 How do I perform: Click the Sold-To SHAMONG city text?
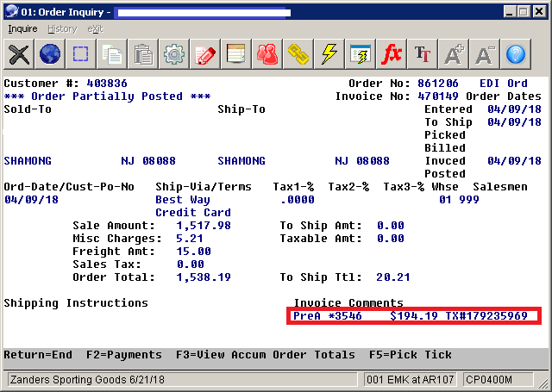click(x=28, y=161)
